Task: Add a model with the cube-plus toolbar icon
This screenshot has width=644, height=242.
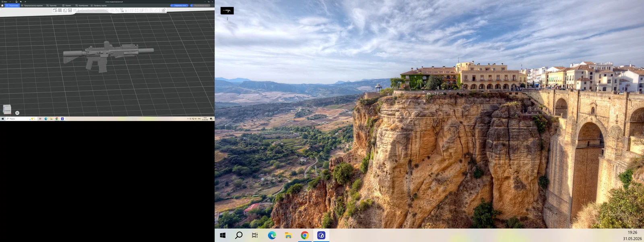Action: [55, 10]
